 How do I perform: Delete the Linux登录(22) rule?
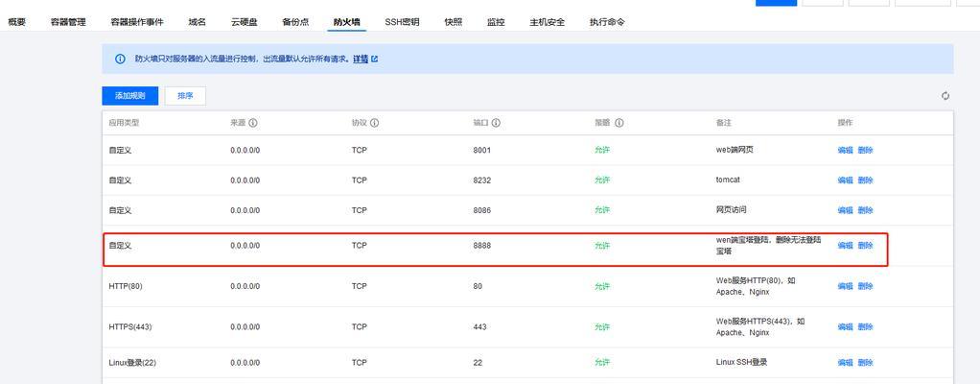tap(865, 363)
